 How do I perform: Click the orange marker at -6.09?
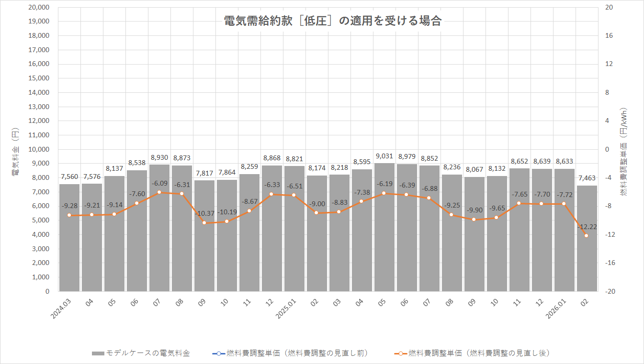coord(159,192)
